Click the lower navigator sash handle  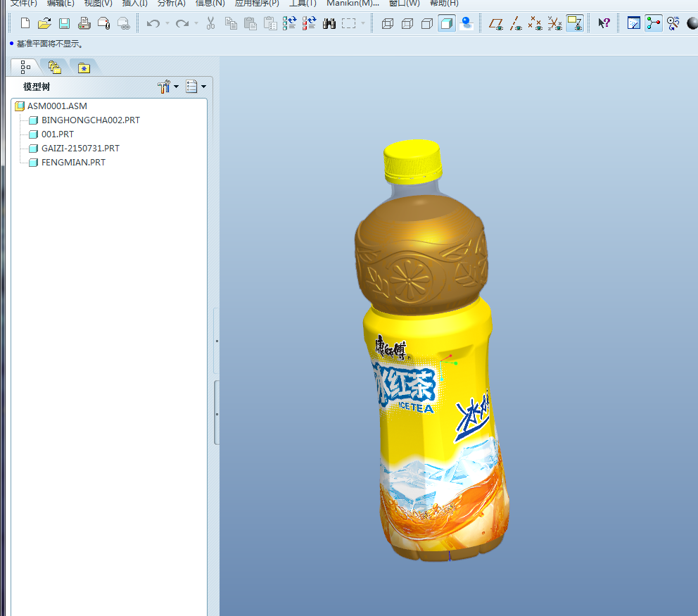(x=217, y=413)
